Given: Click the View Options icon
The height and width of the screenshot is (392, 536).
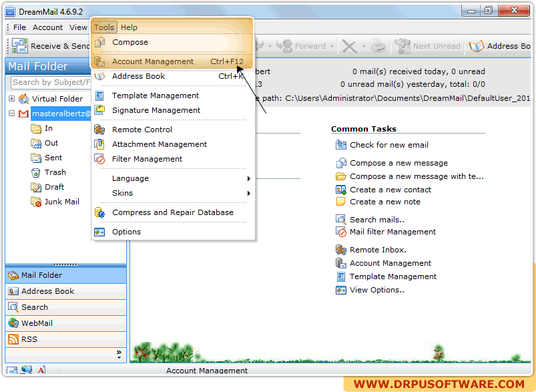Looking at the screenshot, I should click(341, 290).
